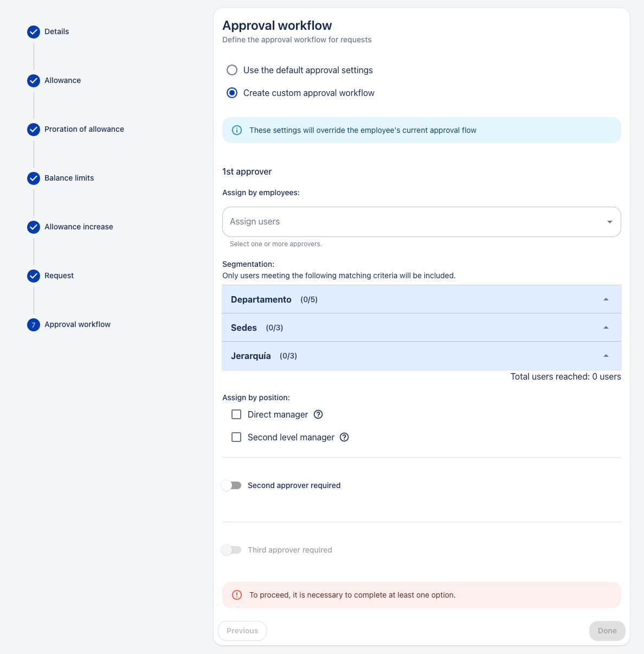Click the Allowance step checkmark icon
The image size is (644, 654).
(x=34, y=81)
